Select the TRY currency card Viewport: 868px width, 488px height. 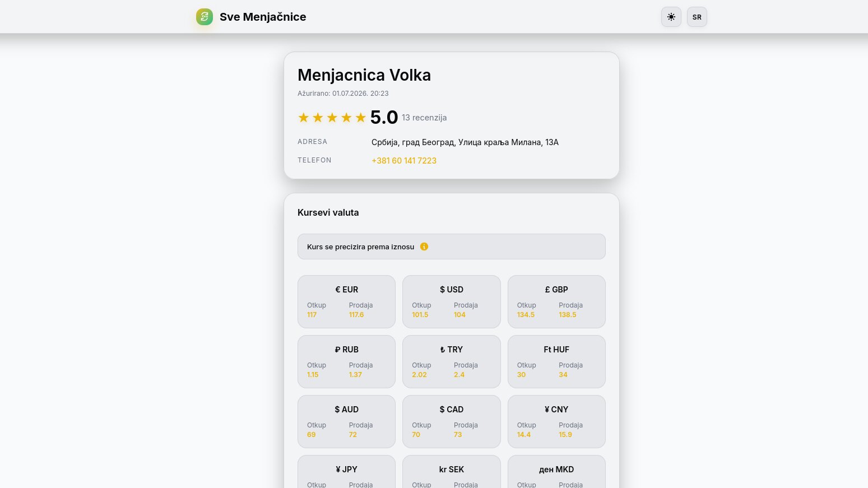click(x=452, y=361)
